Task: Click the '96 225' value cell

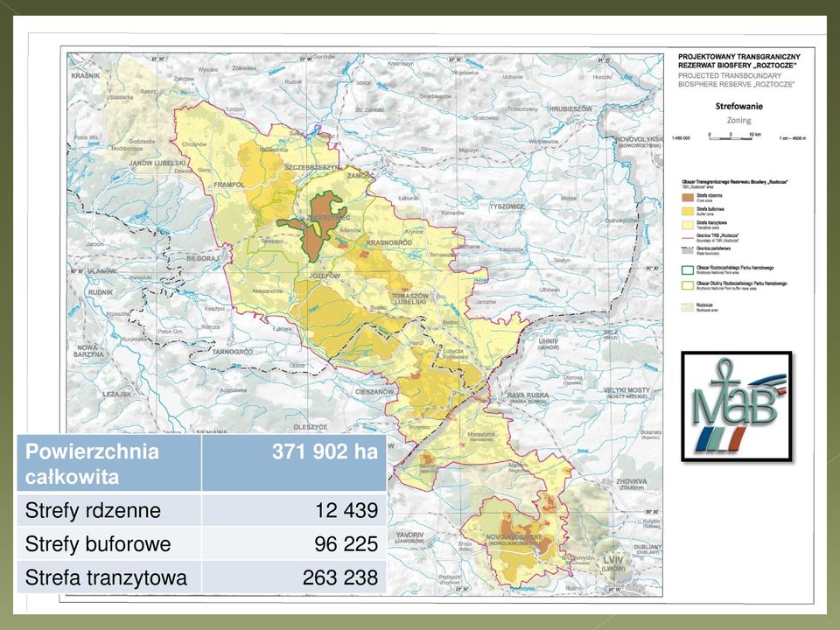Action: (294, 543)
